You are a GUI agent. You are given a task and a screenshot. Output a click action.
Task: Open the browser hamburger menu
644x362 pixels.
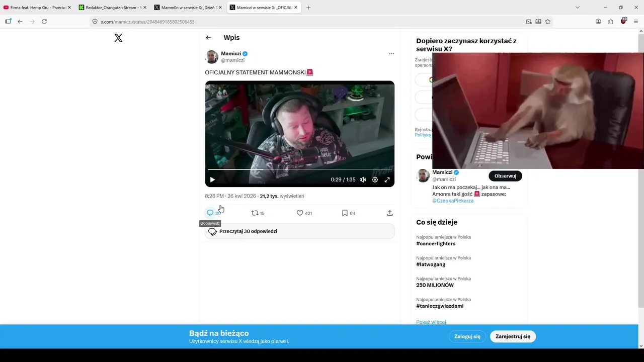pos(636,22)
